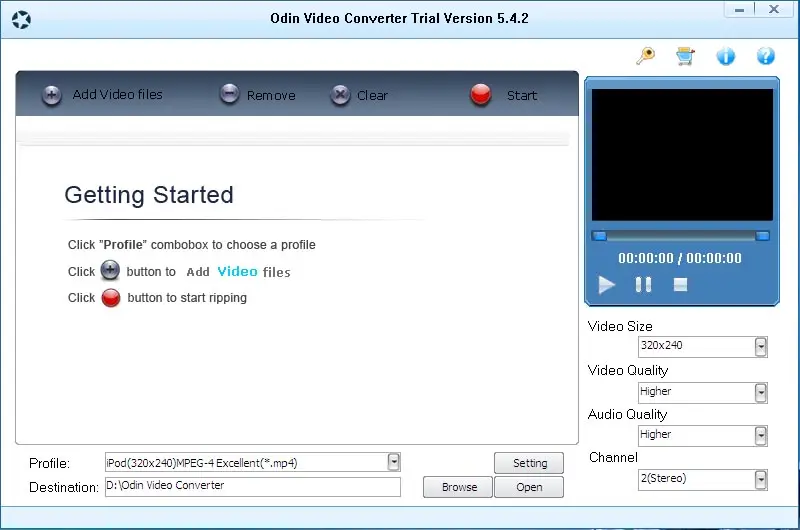The height and width of the screenshot is (530, 800).
Task: Open the blue question mark help icon
Action: point(765,56)
